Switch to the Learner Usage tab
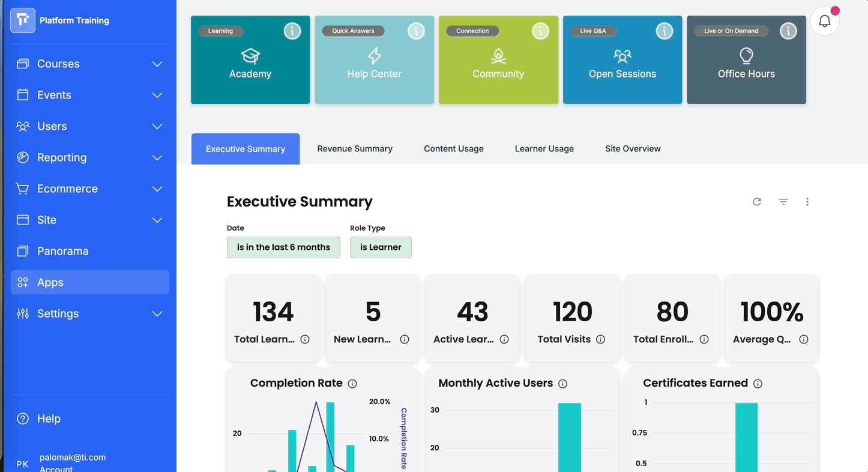Viewport: 868px width, 472px height. (544, 149)
